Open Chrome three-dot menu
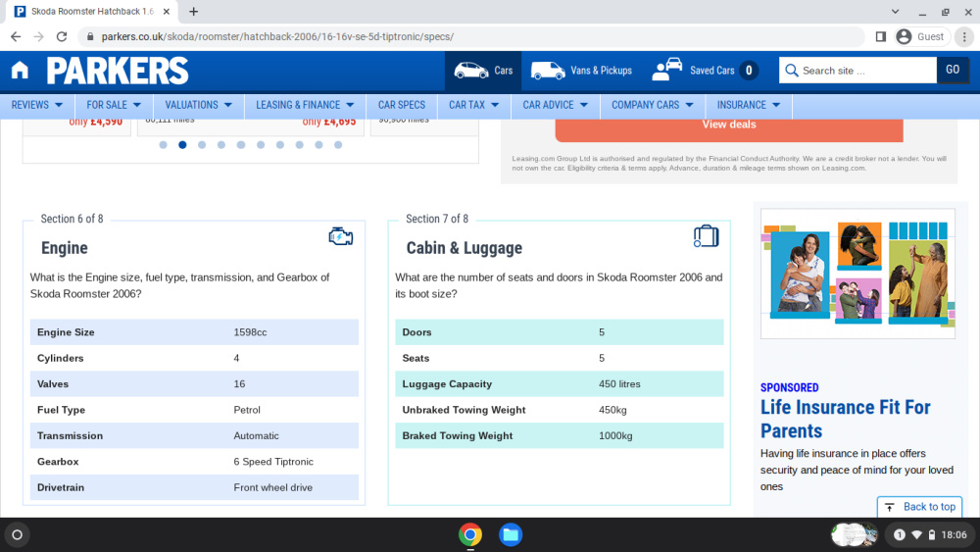The image size is (980, 552). pos(964,37)
